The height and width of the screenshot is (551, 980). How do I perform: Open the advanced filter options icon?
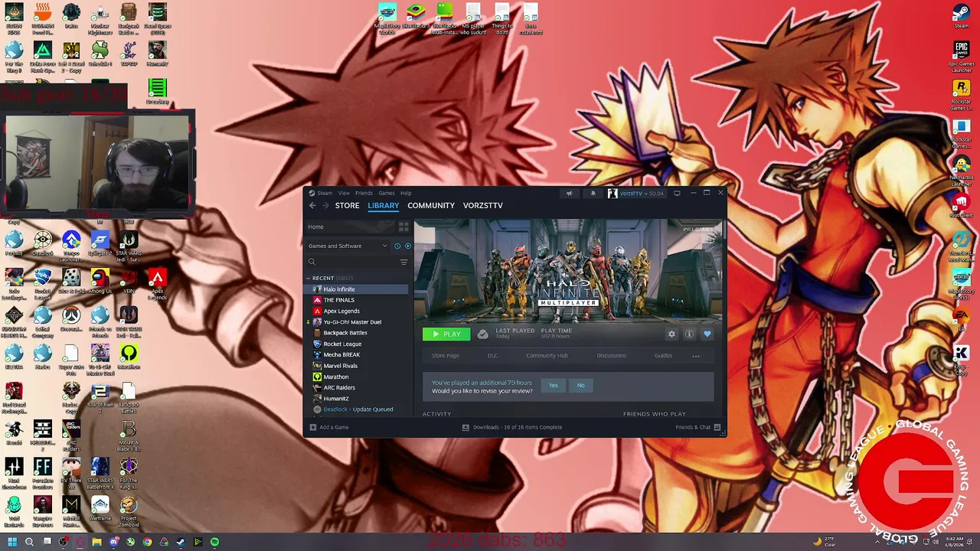click(x=403, y=262)
